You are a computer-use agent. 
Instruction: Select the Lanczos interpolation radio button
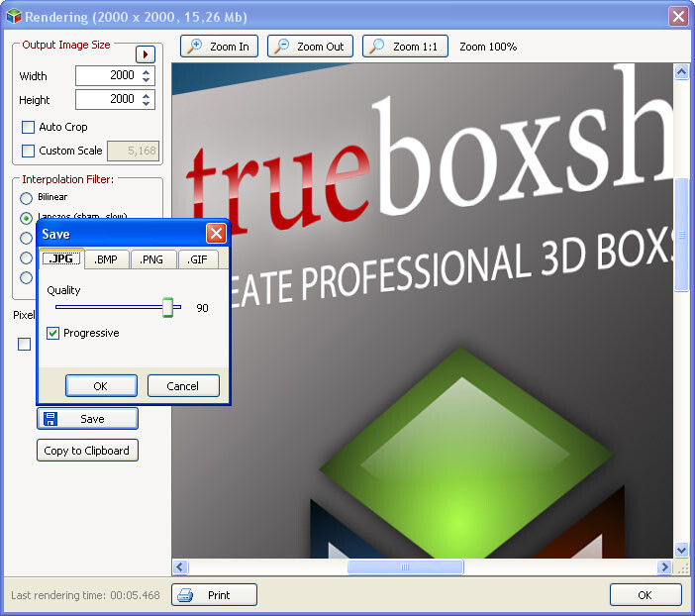tap(26, 218)
